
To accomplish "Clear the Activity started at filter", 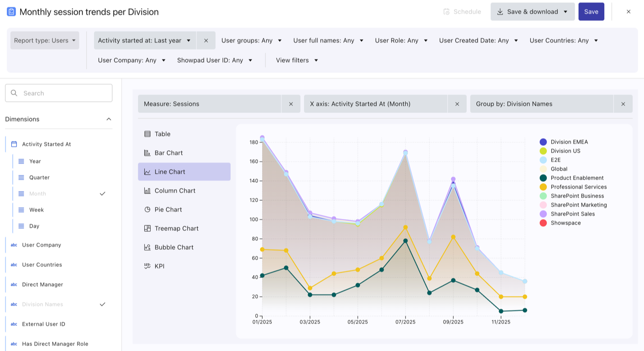I will click(206, 40).
